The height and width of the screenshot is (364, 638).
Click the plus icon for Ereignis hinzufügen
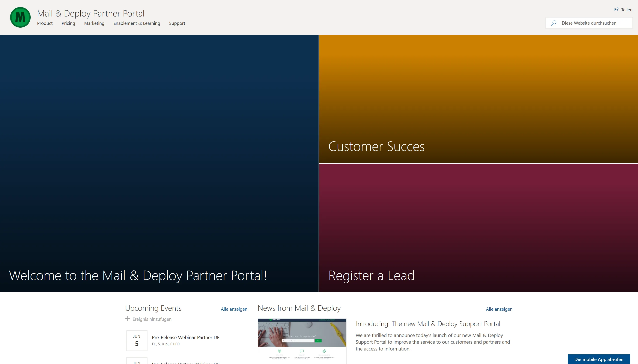127,319
